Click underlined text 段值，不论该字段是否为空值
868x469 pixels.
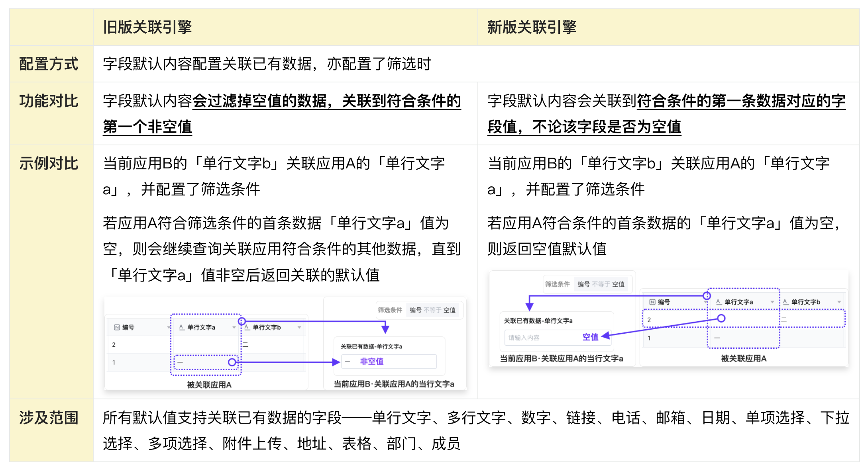tap(584, 127)
